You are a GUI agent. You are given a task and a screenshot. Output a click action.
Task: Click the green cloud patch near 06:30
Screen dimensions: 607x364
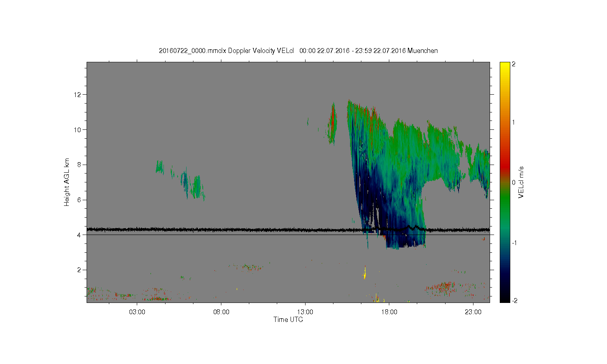(x=197, y=187)
